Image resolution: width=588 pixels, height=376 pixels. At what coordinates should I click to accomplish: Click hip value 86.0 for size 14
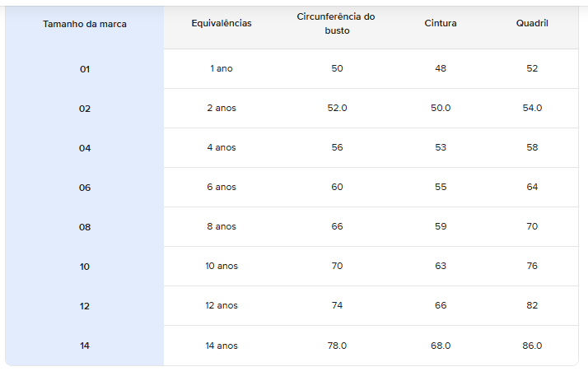532,346
